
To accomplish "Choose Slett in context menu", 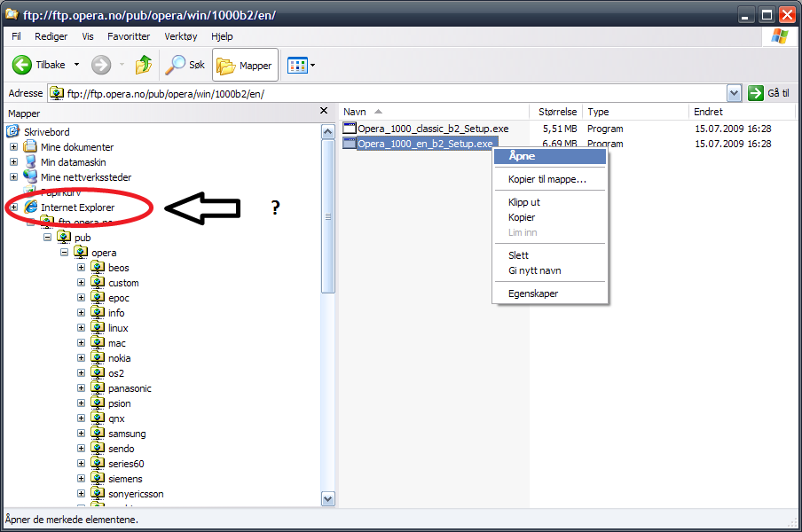I will (550, 255).
